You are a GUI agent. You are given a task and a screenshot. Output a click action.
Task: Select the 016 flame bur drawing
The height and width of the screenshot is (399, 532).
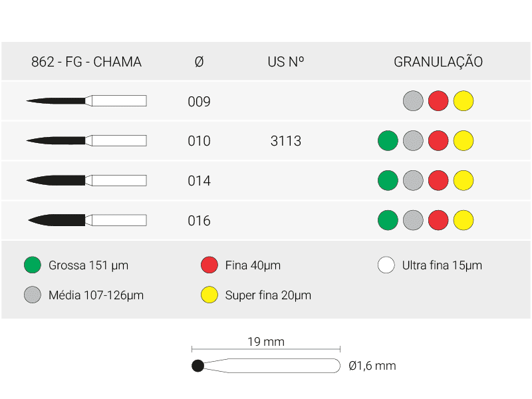click(x=86, y=220)
